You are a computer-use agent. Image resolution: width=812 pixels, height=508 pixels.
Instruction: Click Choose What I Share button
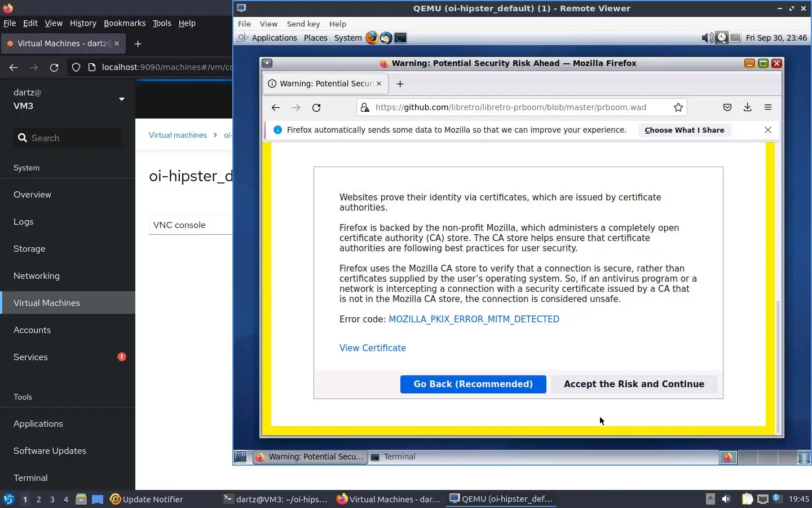[685, 130]
